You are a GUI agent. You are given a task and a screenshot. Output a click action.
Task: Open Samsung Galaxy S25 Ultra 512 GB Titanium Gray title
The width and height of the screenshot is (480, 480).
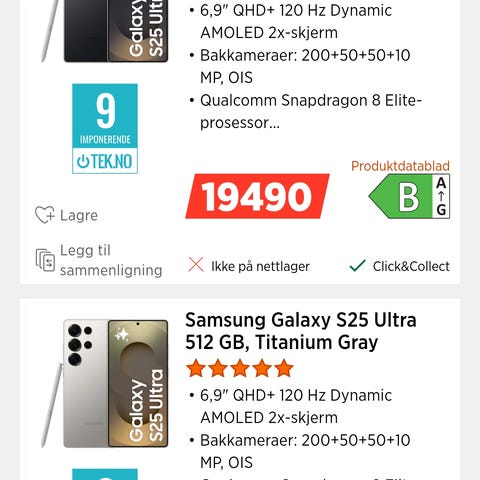click(301, 331)
